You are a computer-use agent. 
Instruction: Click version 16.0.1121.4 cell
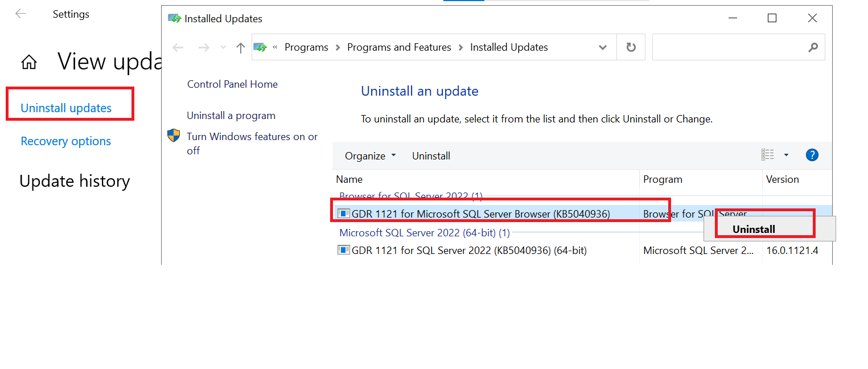[792, 250]
